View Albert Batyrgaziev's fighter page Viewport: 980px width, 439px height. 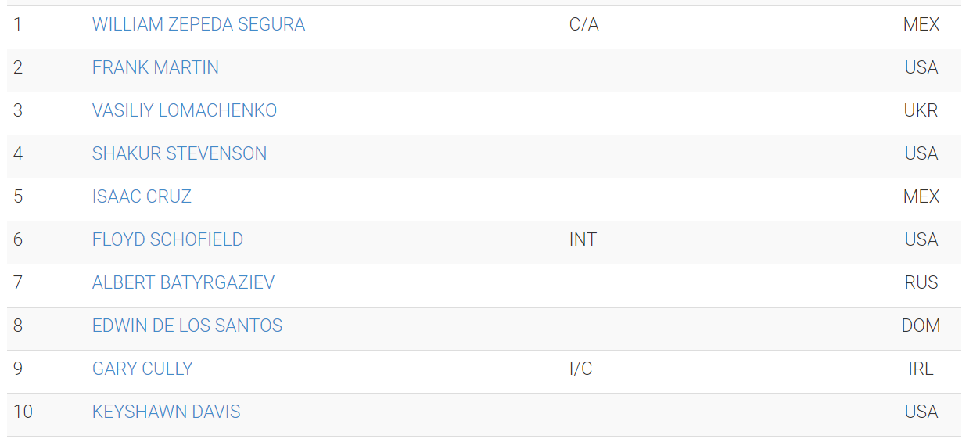pos(184,282)
